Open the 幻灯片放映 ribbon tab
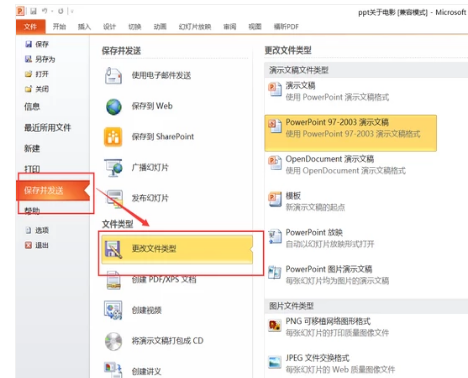 (195, 27)
